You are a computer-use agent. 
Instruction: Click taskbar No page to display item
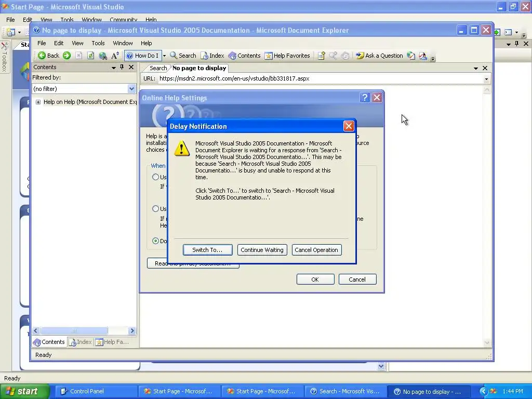[429, 392]
